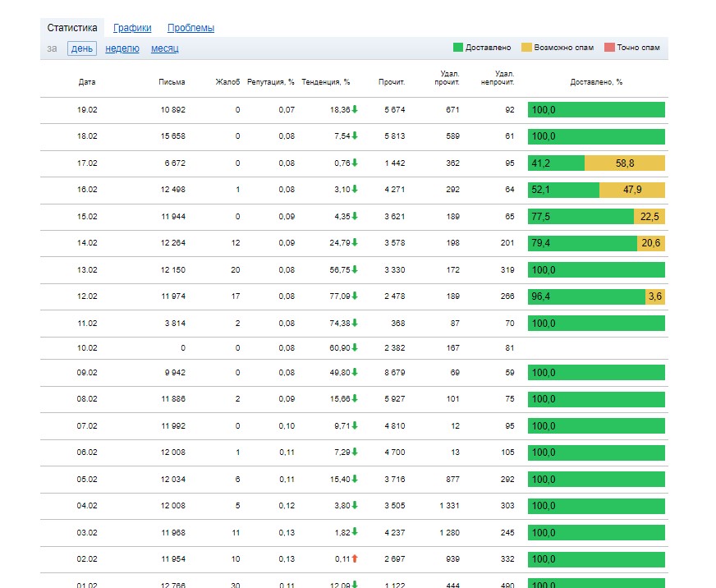
Task: Click the trend arrow next to 56,75
Action: pyautogui.click(x=355, y=269)
